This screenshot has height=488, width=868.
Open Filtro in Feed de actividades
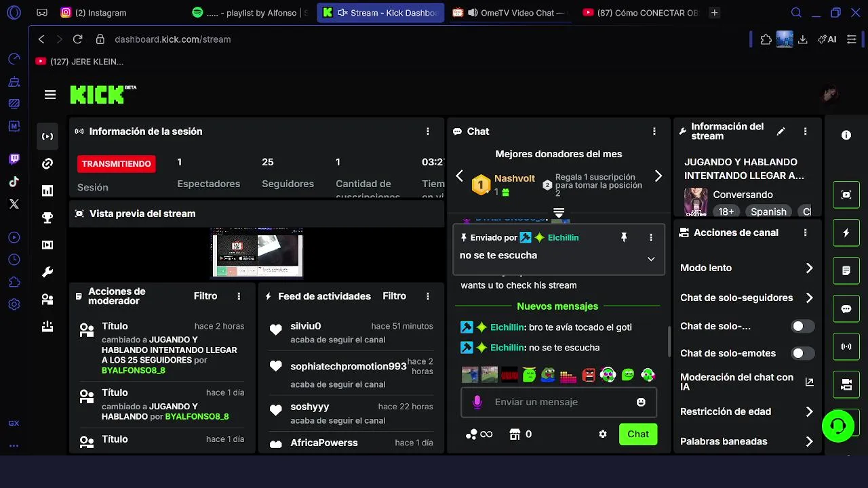[x=394, y=296]
